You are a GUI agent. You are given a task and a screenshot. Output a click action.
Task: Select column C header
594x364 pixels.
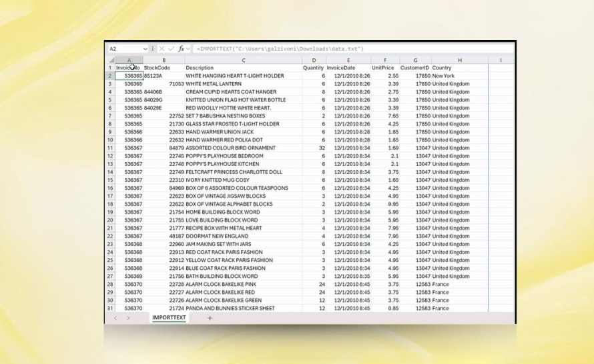243,60
